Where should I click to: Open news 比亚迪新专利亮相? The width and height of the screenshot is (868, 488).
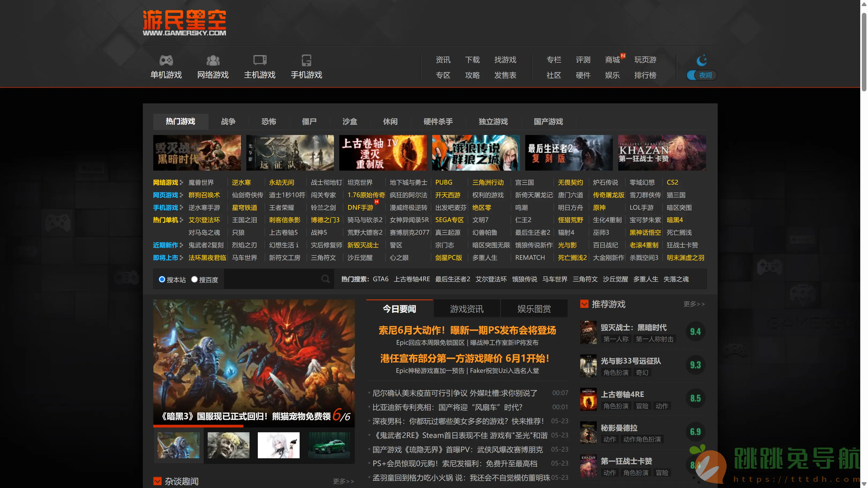point(447,407)
